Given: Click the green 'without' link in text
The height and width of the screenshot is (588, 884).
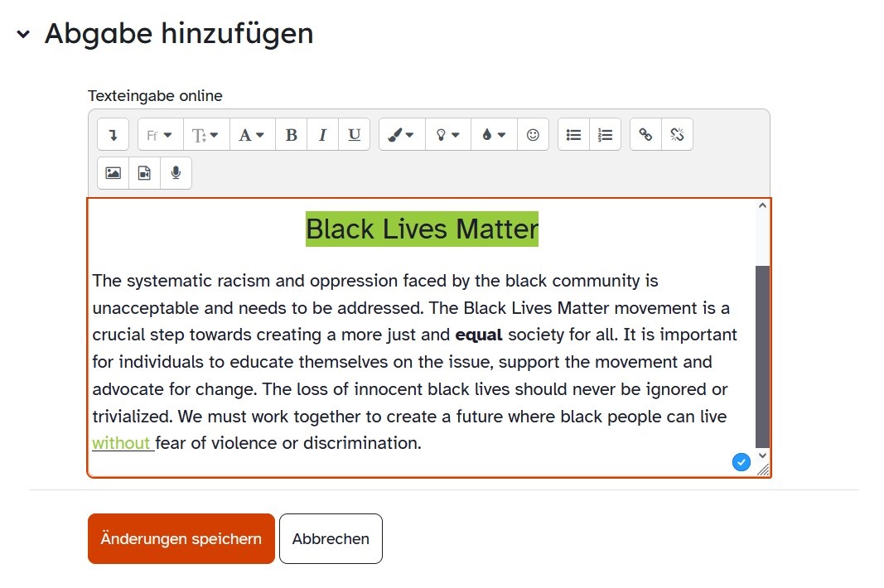Looking at the screenshot, I should point(121,443).
